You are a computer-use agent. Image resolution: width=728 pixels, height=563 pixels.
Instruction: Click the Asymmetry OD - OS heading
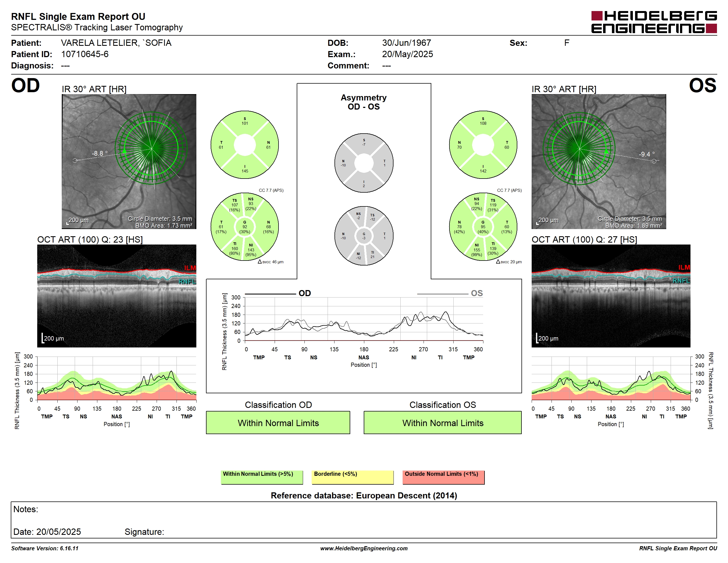tap(364, 102)
